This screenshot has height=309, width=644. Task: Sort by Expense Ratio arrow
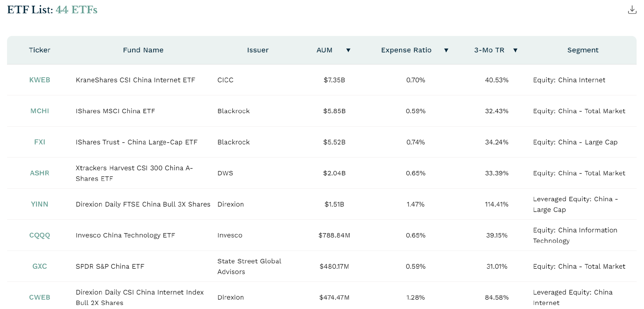pos(446,50)
